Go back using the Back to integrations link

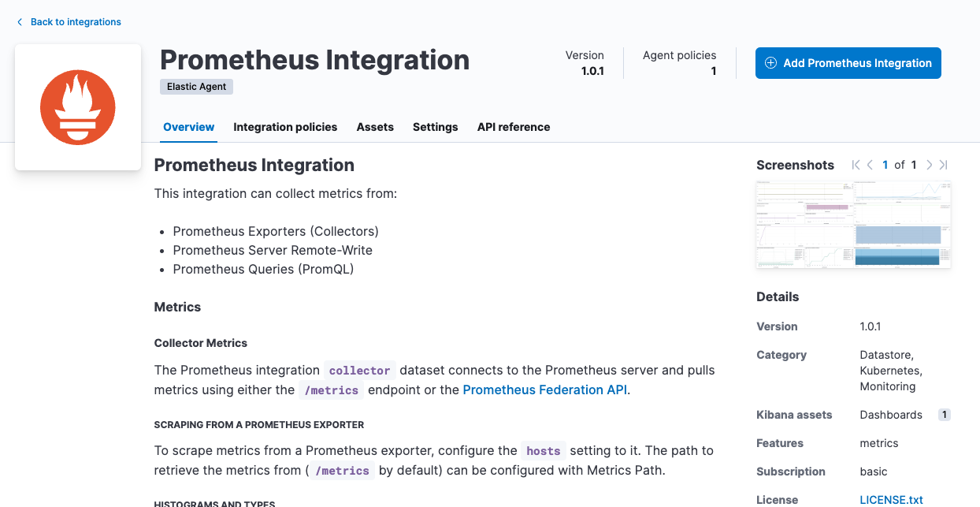coord(76,22)
